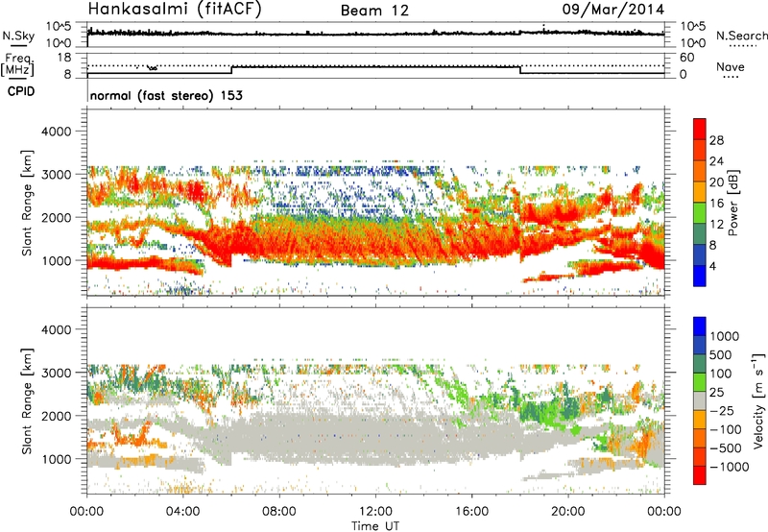Click the N.Sky noise trace in the top strip
The image size is (768, 532).
coord(375,34)
